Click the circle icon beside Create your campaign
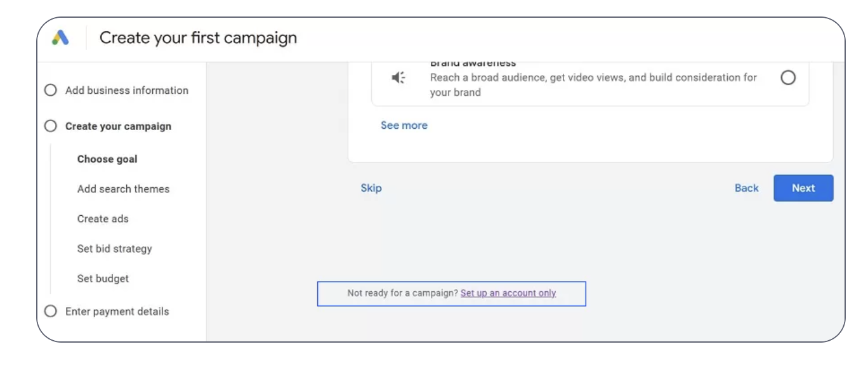Screen dimensions: 868x382 point(51,126)
